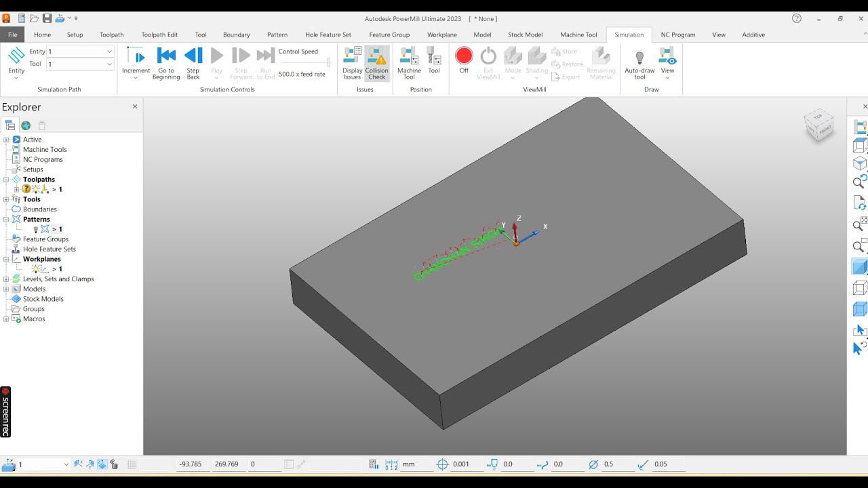Switch to the Toolpath ribbon tab

pos(112,35)
